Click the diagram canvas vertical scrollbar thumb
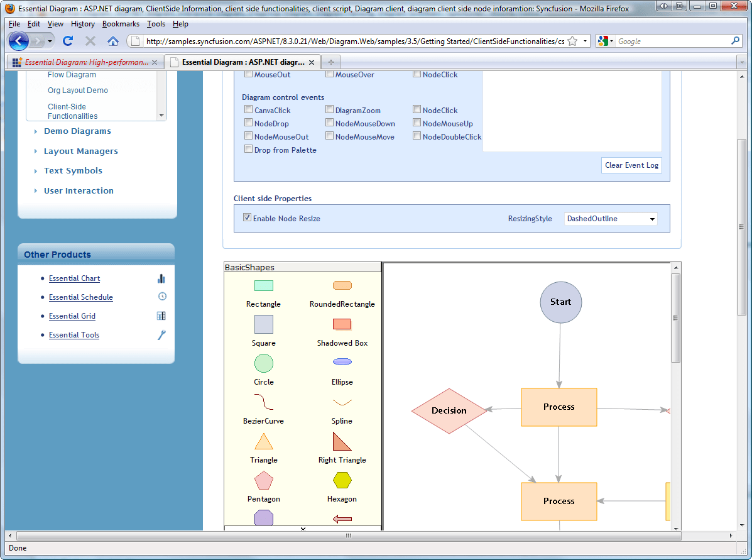The width and height of the screenshot is (752, 560). [x=676, y=317]
